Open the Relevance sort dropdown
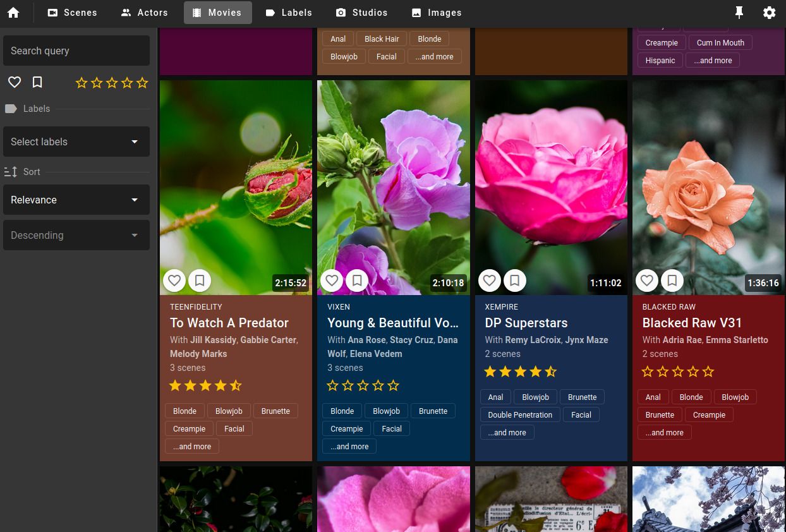Viewport: 786px width, 532px height. 76,200
